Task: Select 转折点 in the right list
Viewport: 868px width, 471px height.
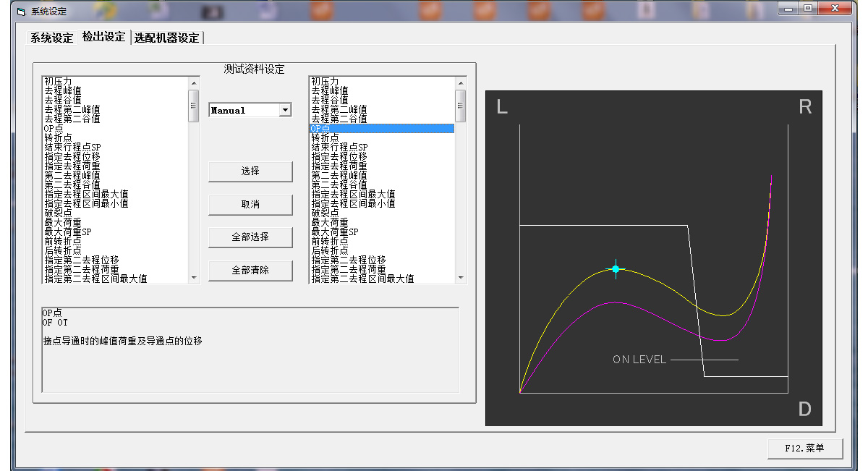Action: (382, 137)
